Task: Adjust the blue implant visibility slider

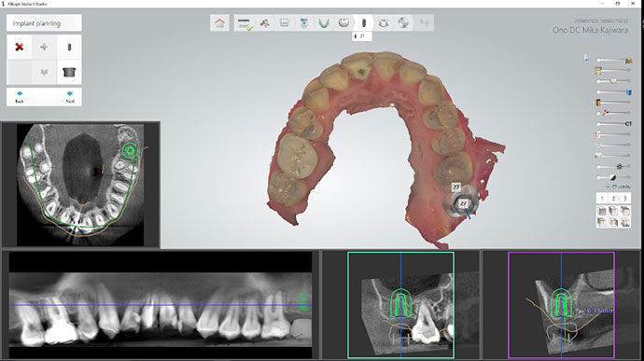Action: click(x=613, y=92)
